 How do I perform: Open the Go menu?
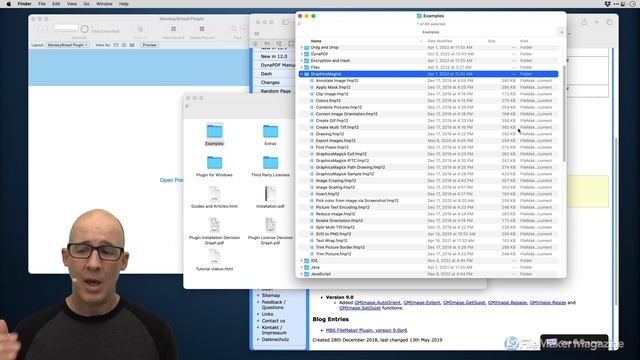tap(87, 4)
